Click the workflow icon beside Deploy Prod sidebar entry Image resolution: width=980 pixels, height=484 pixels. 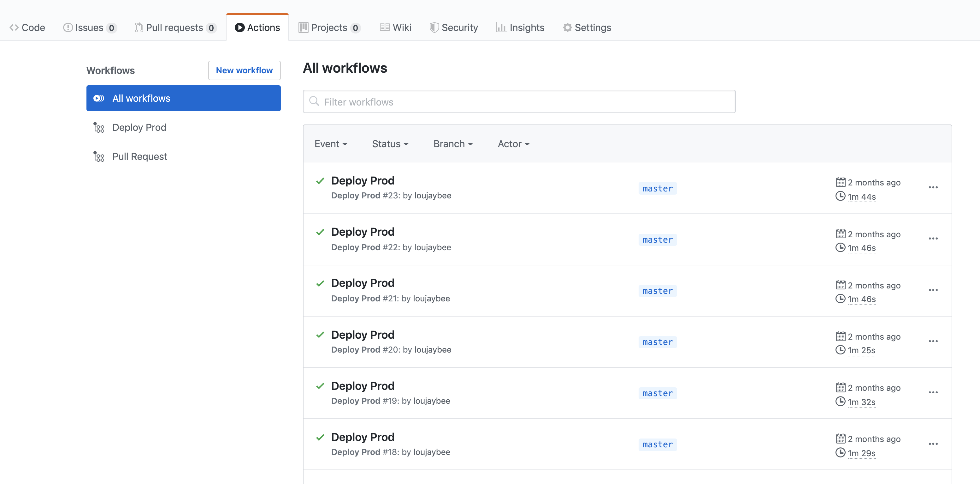pyautogui.click(x=98, y=127)
